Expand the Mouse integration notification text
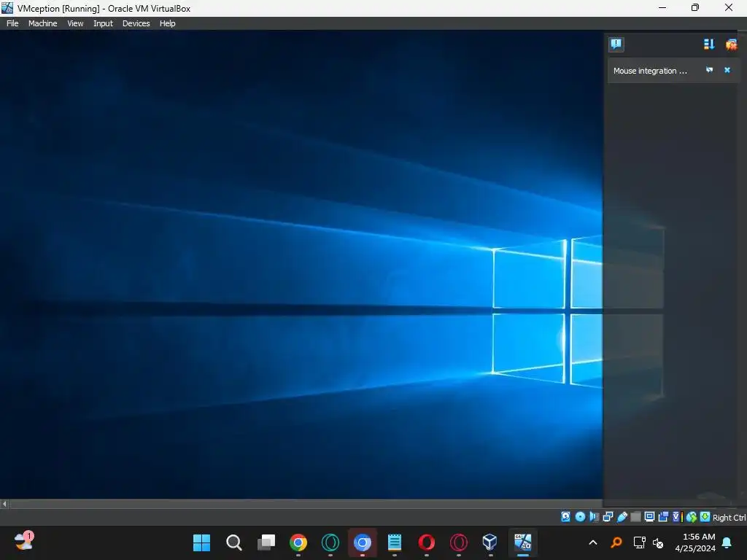This screenshot has width=747, height=560. [x=650, y=71]
